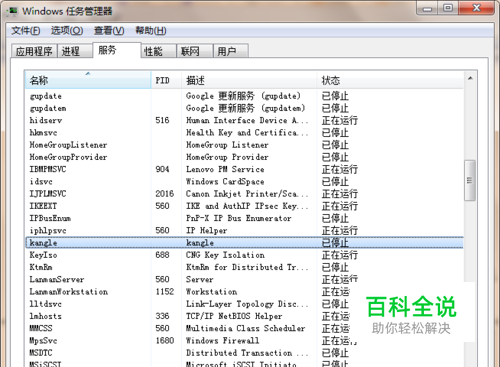Click the scrollbar up arrow

[470, 78]
